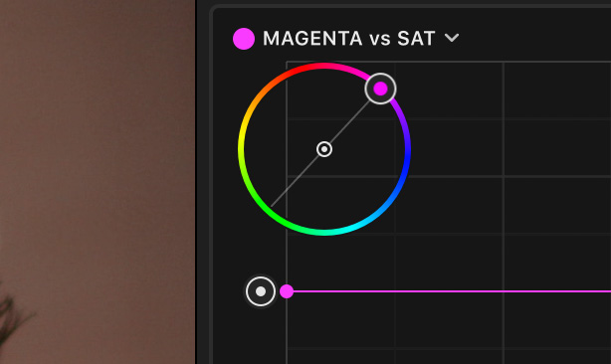
Task: Click the magenta dot beside the panel title
Action: pyautogui.click(x=244, y=39)
